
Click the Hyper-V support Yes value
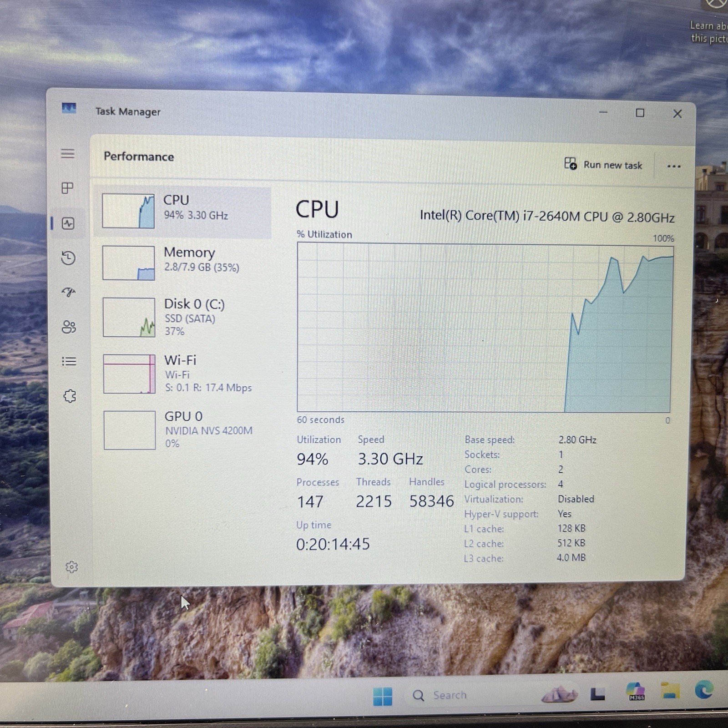click(x=565, y=514)
